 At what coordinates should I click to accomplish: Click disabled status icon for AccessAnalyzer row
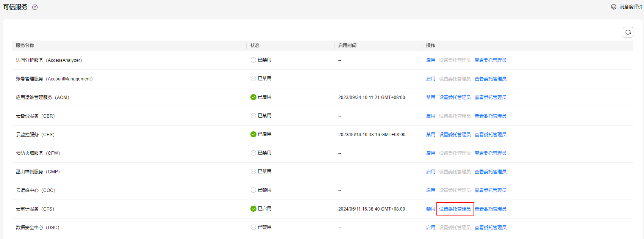pyautogui.click(x=253, y=60)
